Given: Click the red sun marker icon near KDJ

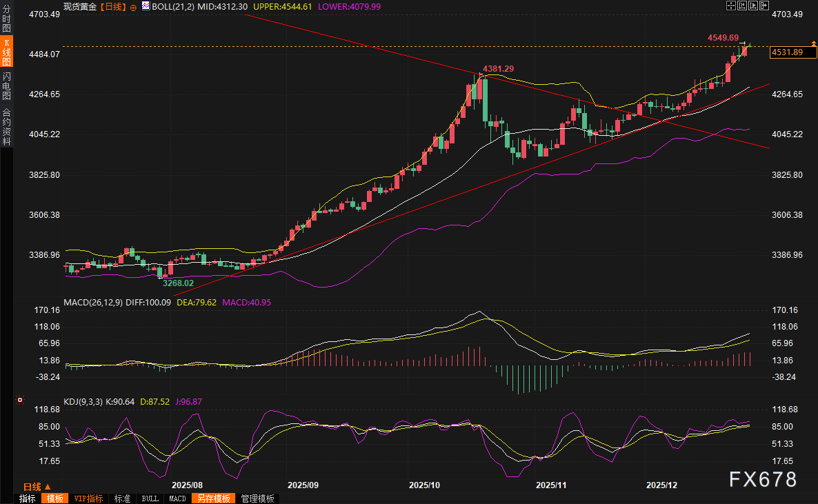Looking at the screenshot, I should coord(20,400).
